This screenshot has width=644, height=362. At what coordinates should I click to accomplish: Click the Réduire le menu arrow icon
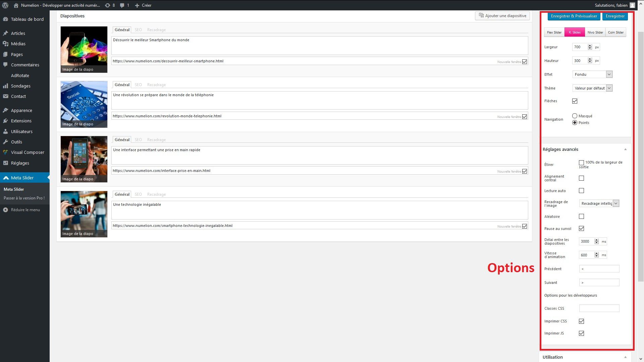pos(5,210)
